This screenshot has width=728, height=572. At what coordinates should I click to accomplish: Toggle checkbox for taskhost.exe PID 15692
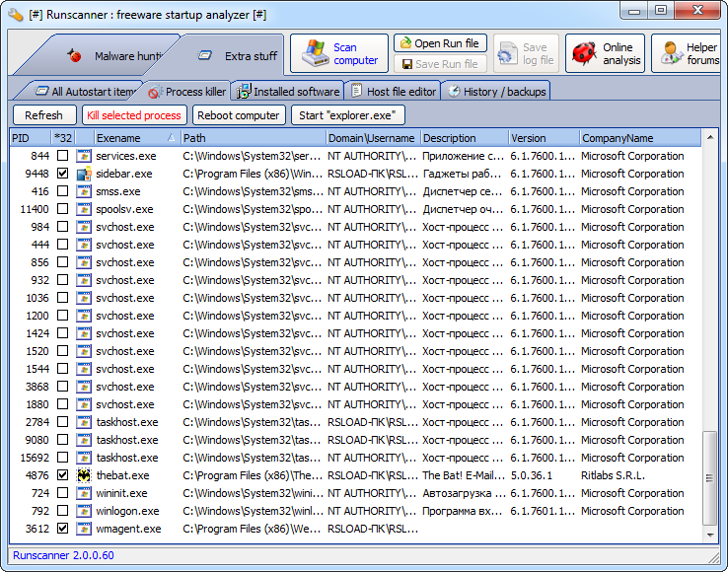point(63,458)
